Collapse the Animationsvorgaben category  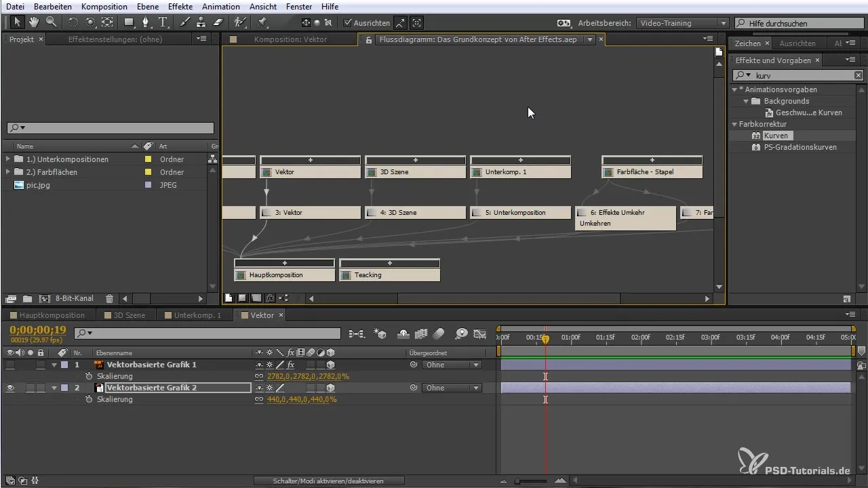pyautogui.click(x=734, y=89)
